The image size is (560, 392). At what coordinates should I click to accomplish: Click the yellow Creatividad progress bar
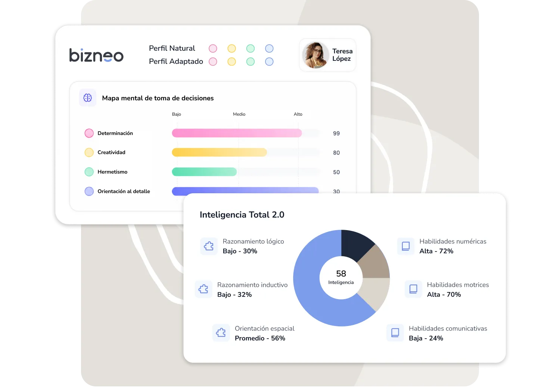(x=219, y=152)
